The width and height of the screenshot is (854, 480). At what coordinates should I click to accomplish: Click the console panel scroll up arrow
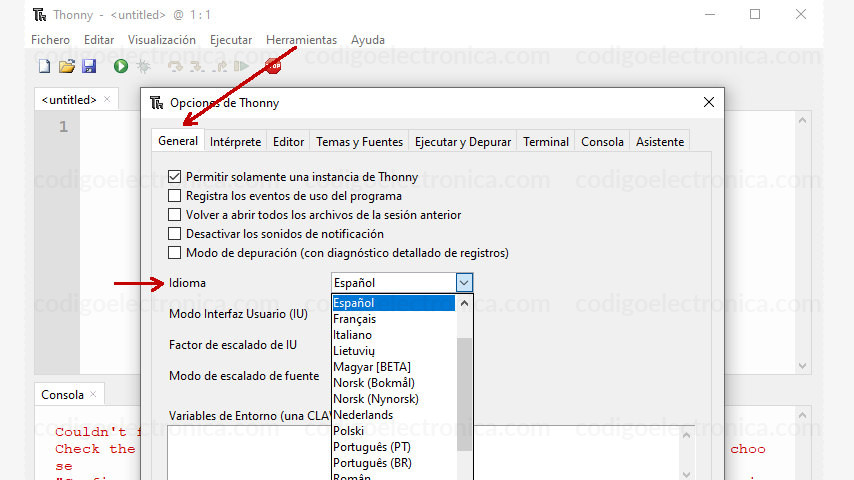[802, 416]
